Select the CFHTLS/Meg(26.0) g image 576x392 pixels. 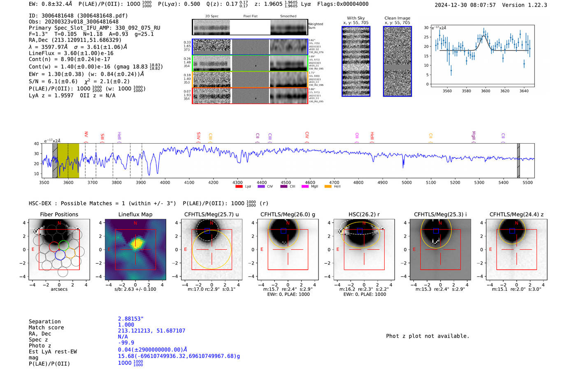(288, 249)
